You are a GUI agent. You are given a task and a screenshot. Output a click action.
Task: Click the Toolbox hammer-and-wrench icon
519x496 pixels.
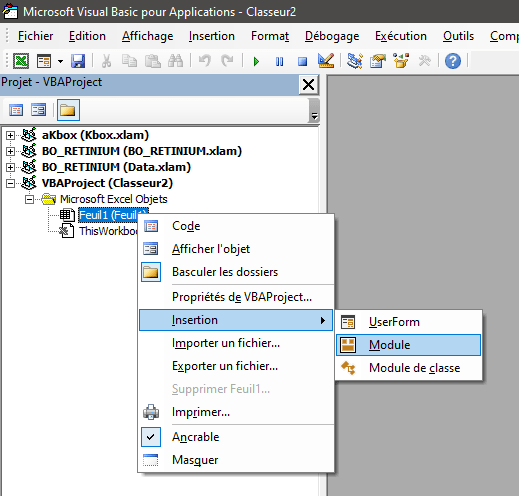tap(424, 61)
